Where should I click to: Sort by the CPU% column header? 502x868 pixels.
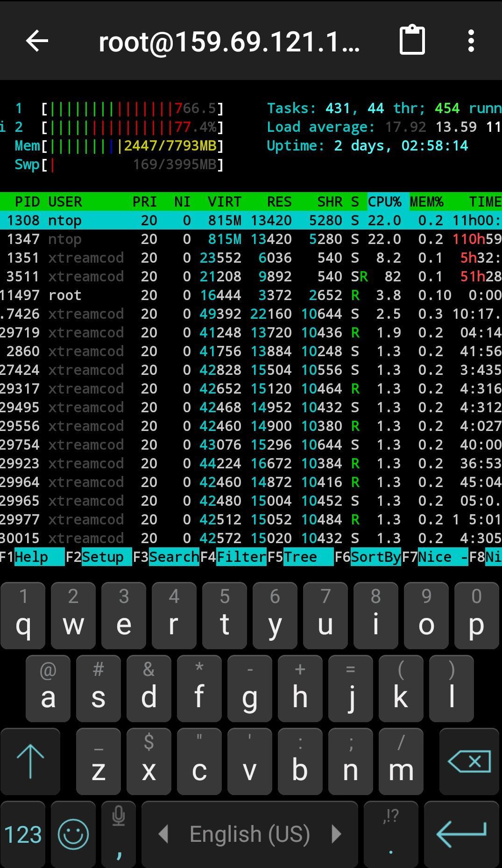pos(384,201)
